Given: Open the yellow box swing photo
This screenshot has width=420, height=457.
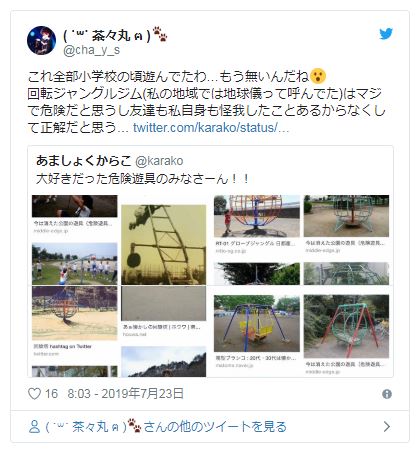Looking at the screenshot, I should pyautogui.click(x=257, y=323).
